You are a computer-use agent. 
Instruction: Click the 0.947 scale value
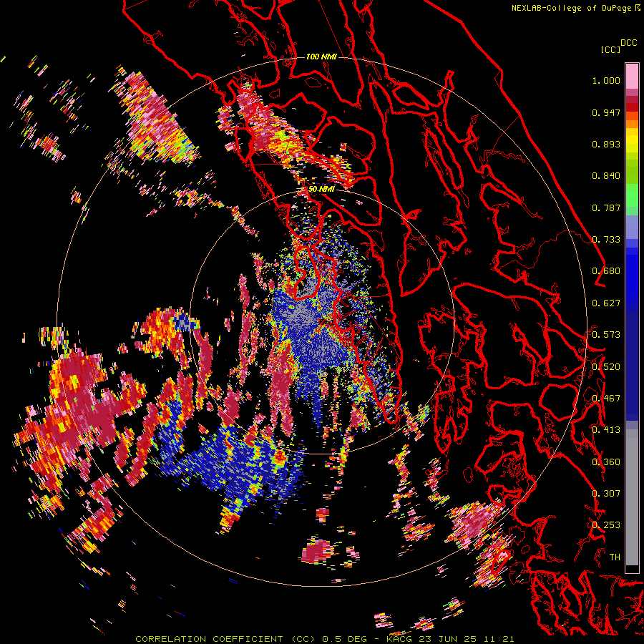606,112
